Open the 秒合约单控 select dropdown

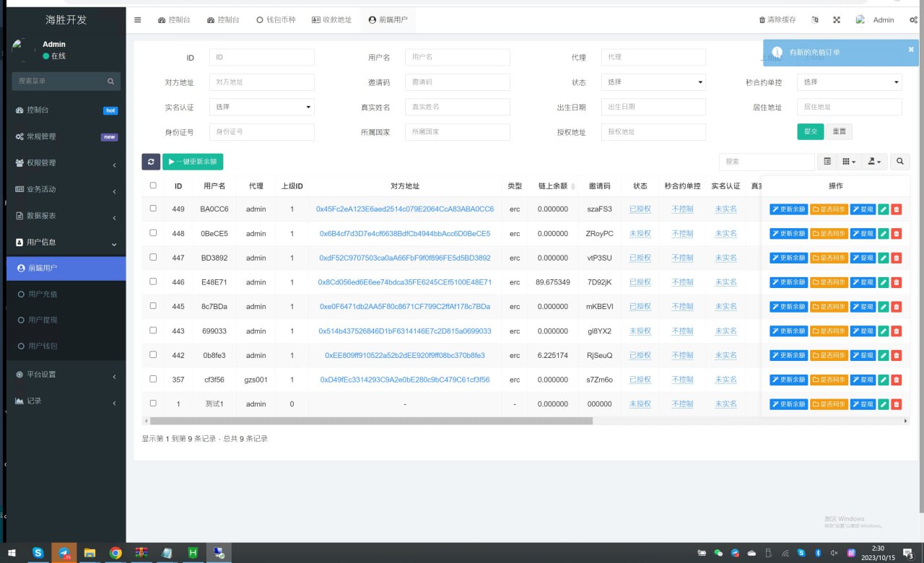850,82
